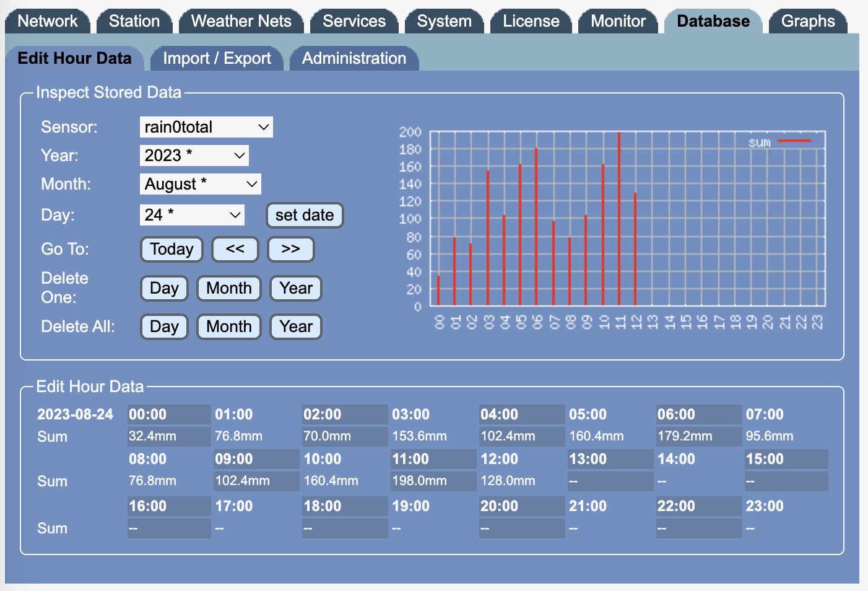This screenshot has height=591, width=868.
Task: Open the License tab
Action: pos(531,21)
